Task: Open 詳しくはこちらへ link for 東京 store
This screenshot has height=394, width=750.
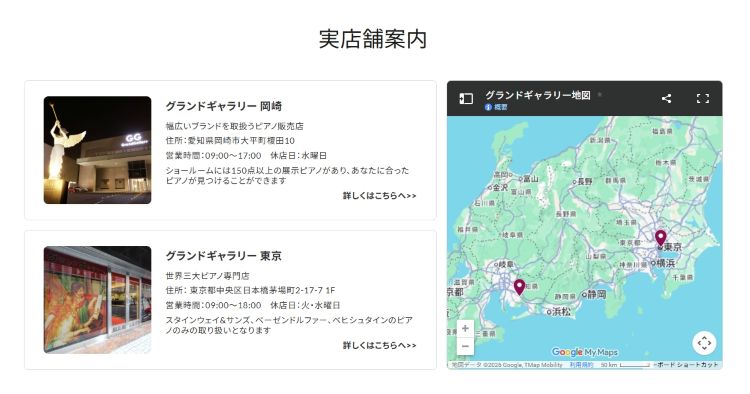Action: (379, 345)
